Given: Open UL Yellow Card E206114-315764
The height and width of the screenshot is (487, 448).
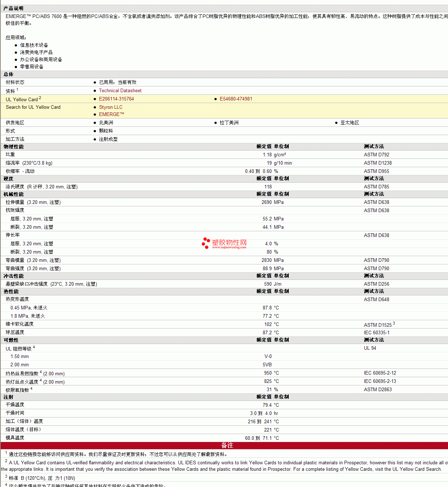Looking at the screenshot, I should 116,99.
